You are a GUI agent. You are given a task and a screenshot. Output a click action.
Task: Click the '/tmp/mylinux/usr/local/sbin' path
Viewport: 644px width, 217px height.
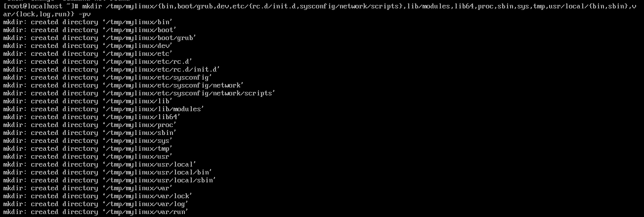click(x=159, y=180)
